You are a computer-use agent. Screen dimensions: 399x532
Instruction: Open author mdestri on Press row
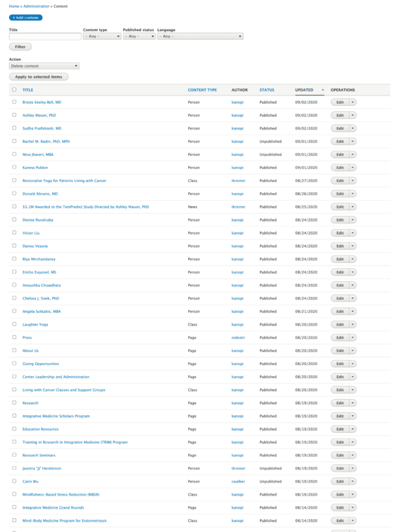tap(238, 338)
